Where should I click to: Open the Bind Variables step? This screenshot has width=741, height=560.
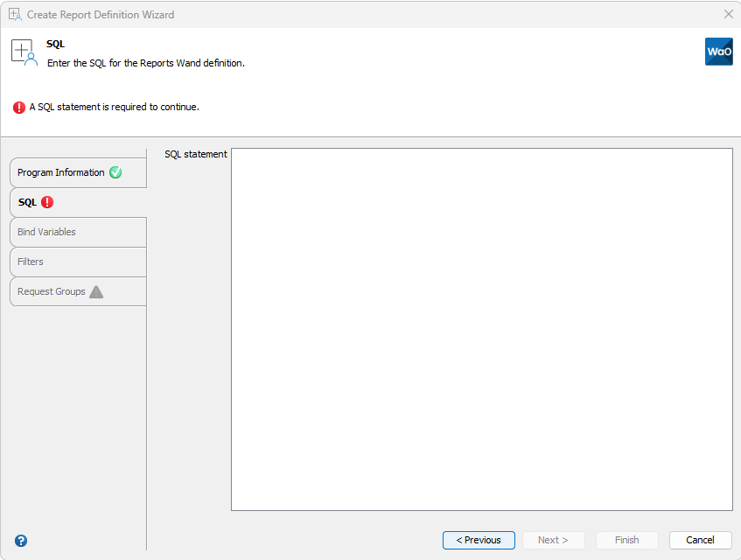point(46,232)
